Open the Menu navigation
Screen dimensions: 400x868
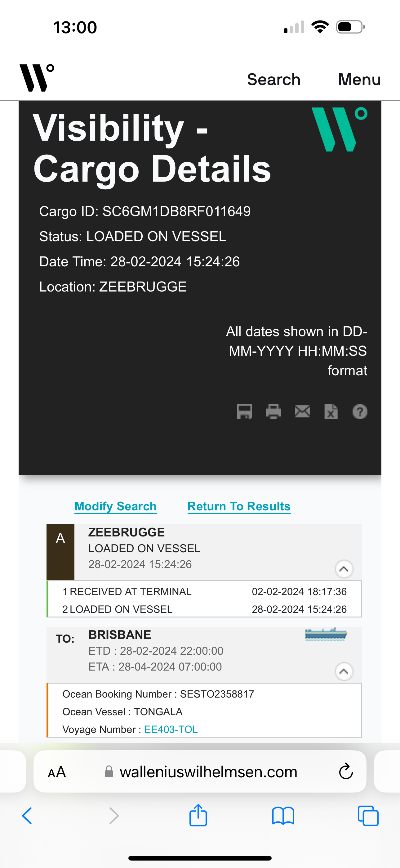click(359, 79)
